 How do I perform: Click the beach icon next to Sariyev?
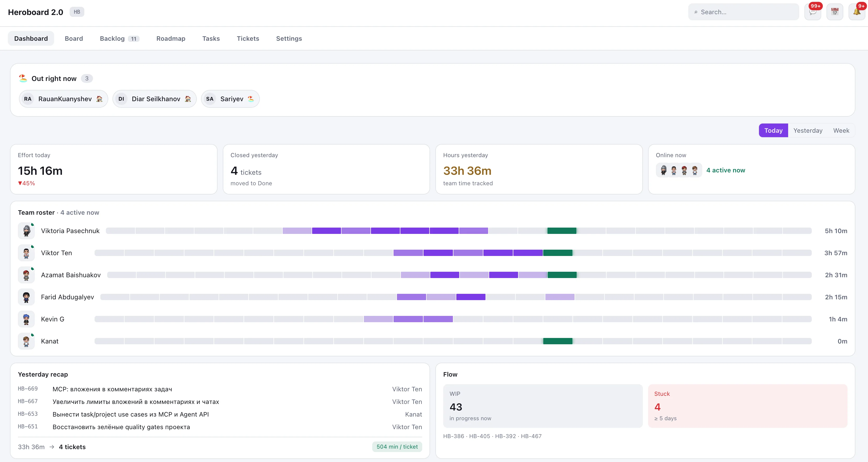[x=251, y=99]
